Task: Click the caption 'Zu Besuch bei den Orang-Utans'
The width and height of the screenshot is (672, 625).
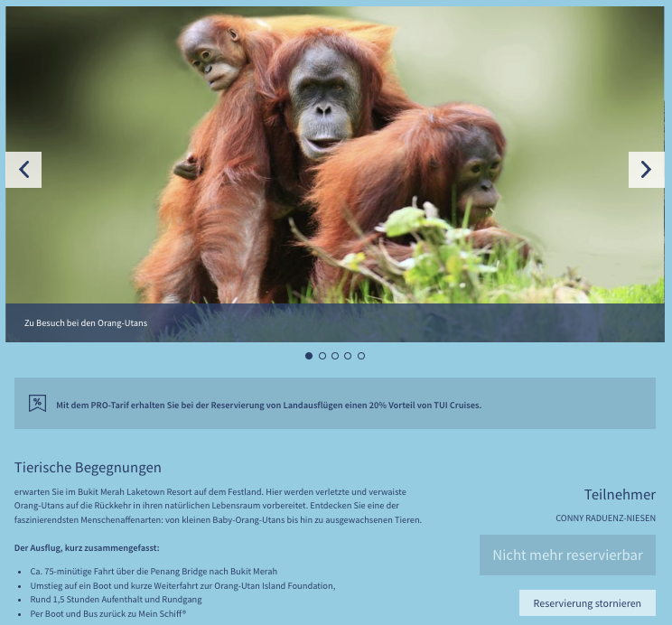Action: point(86,322)
